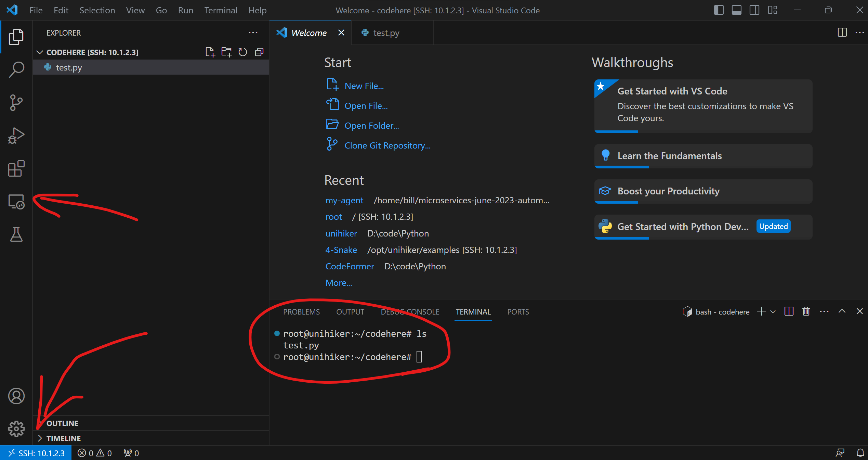
Task: Kill terminal with trash icon
Action: 806,311
